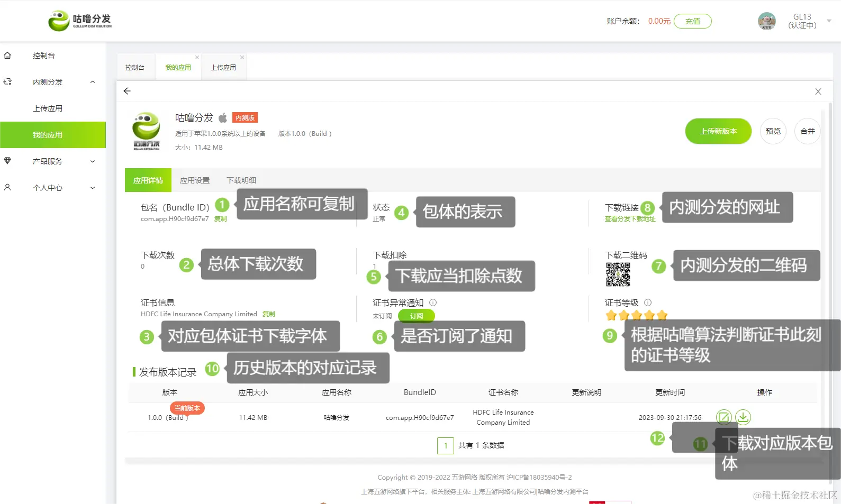Click the 充值 recharge button
The width and height of the screenshot is (841, 504).
693,21
